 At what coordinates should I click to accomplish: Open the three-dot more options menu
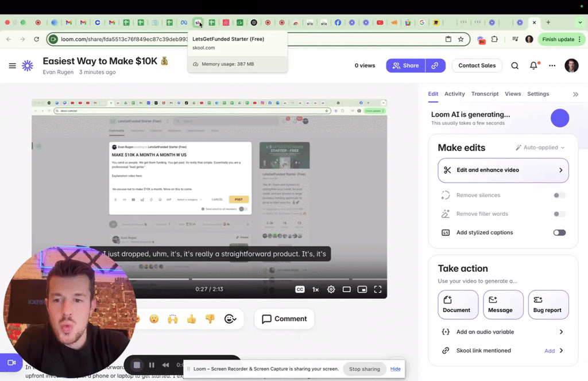[552, 65]
